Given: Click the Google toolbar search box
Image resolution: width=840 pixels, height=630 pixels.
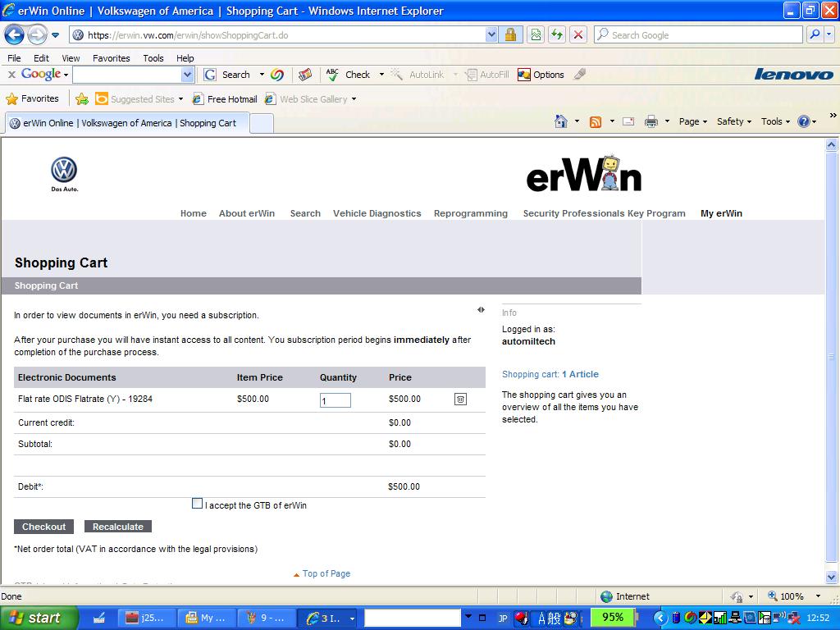Looking at the screenshot, I should 127,75.
